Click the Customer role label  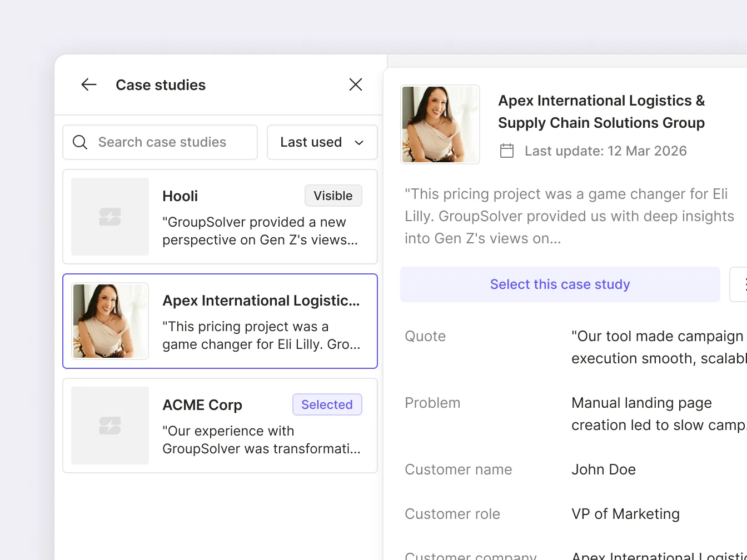(452, 514)
